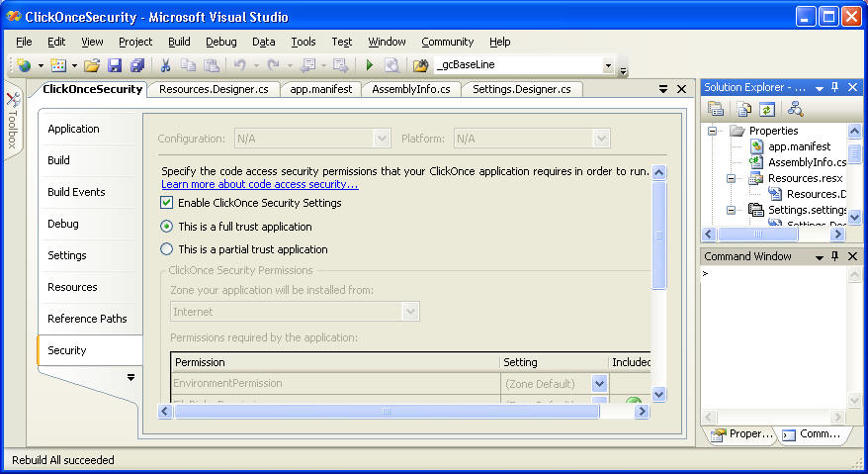Open Command Window position dropdown arrow
This screenshot has height=474, width=868.
(820, 256)
